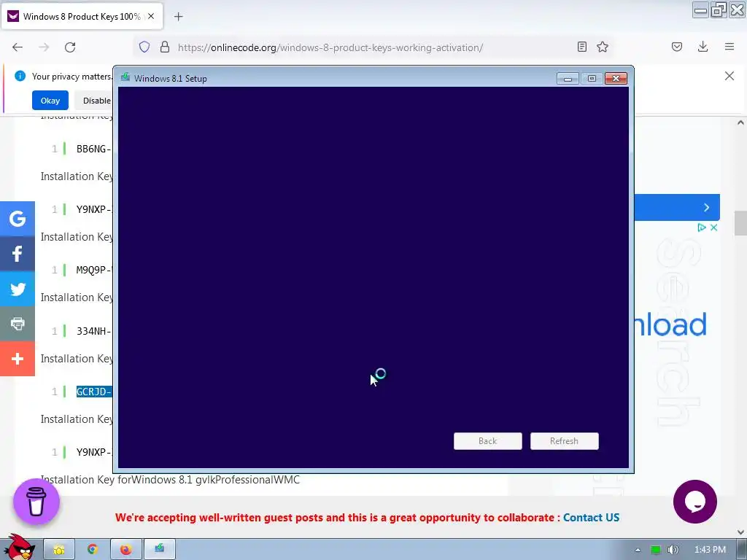747x560 pixels.
Task: Click the Disable privacy button
Action: point(94,101)
